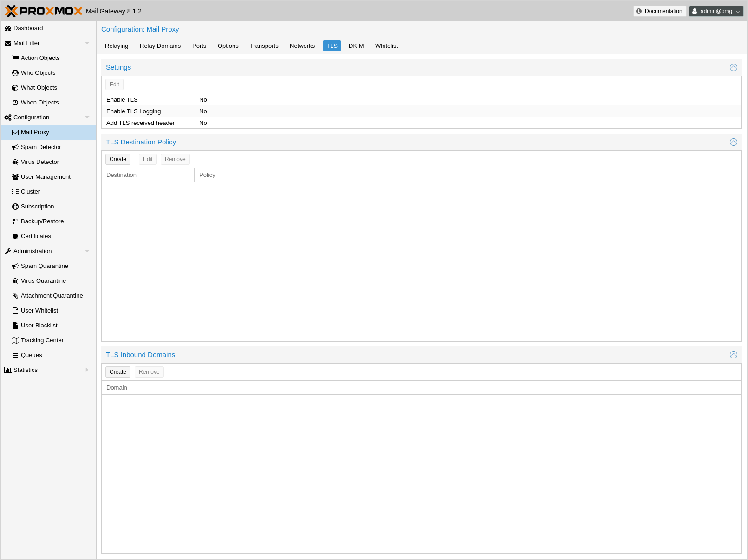Click the Virus Detector bug icon
The image size is (748, 560).
[15, 162]
